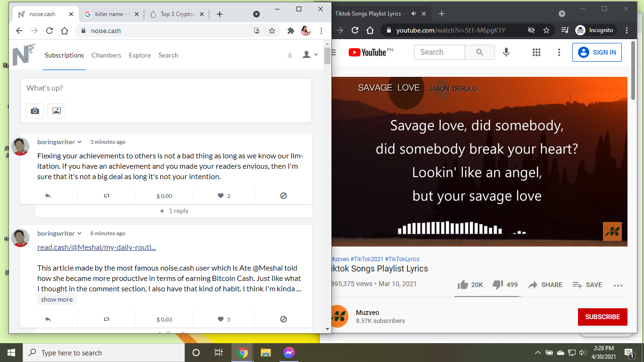Open Messenger from the taskbar
Screen dimensions: 644x362
pyautogui.click(x=289, y=353)
